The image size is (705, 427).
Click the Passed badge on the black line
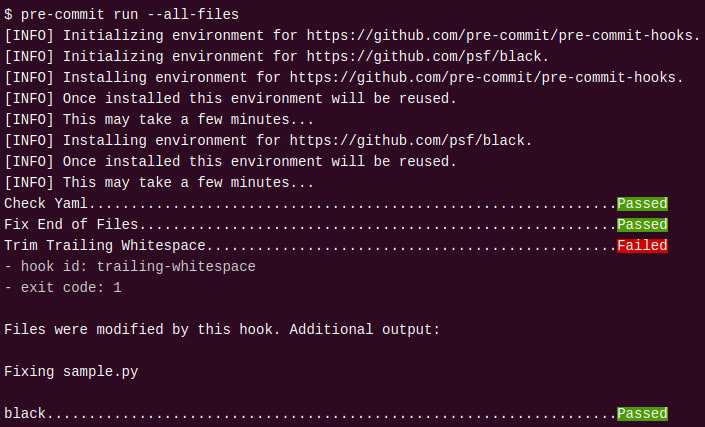click(x=642, y=413)
